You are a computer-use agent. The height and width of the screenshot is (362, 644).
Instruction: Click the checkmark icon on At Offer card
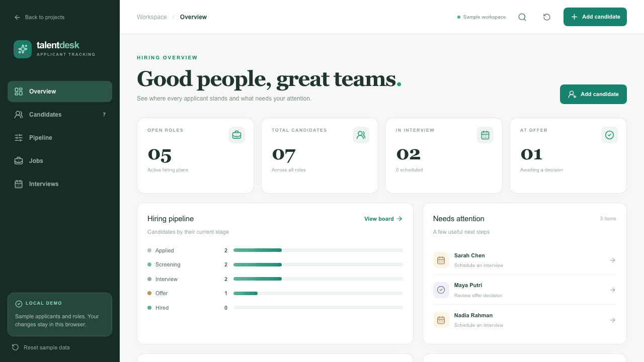click(609, 135)
